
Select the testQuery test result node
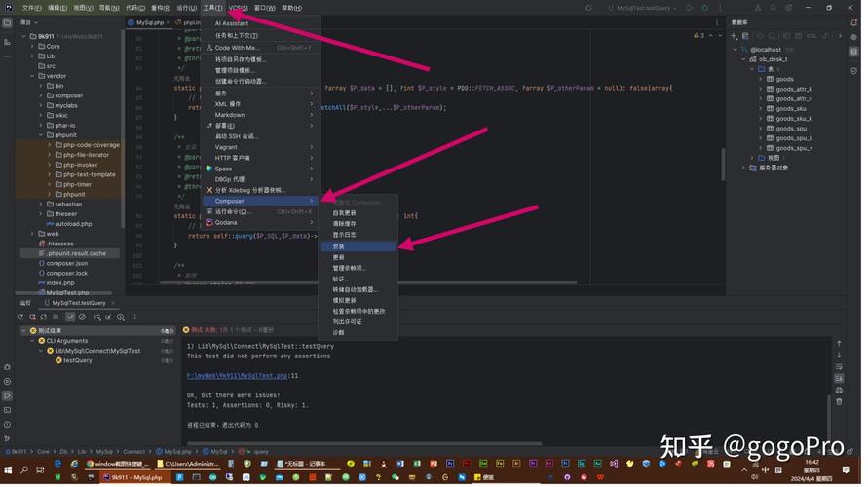[x=79, y=362]
